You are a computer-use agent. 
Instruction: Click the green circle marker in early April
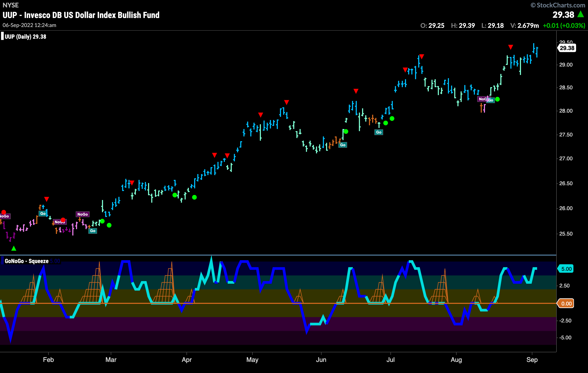coord(194,197)
